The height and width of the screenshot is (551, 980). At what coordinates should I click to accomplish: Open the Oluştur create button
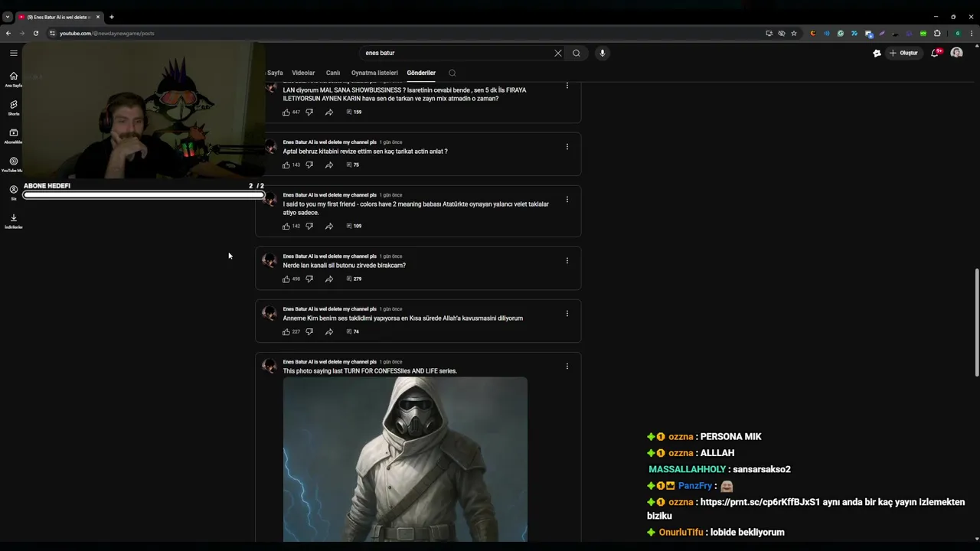[x=903, y=53]
